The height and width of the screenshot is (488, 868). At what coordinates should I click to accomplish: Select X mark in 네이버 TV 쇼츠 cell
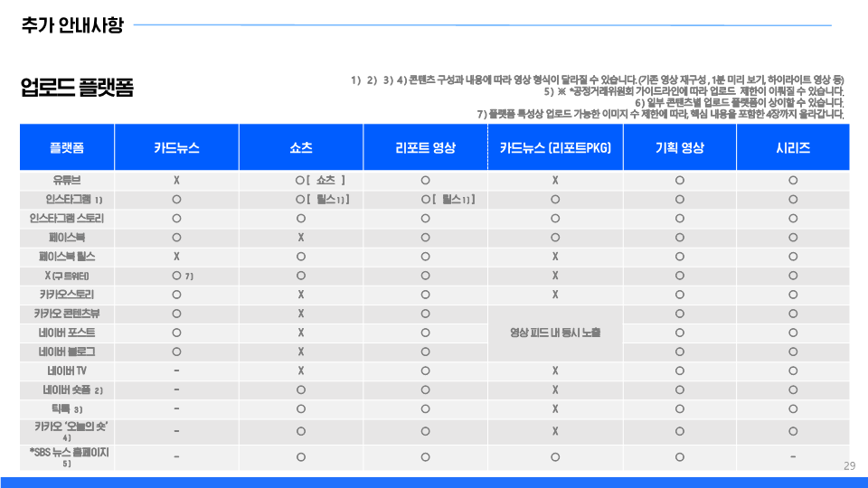pyautogui.click(x=301, y=371)
